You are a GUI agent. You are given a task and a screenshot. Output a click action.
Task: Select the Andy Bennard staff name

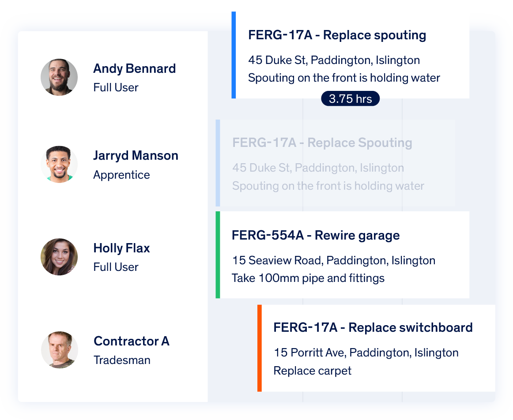click(x=135, y=69)
